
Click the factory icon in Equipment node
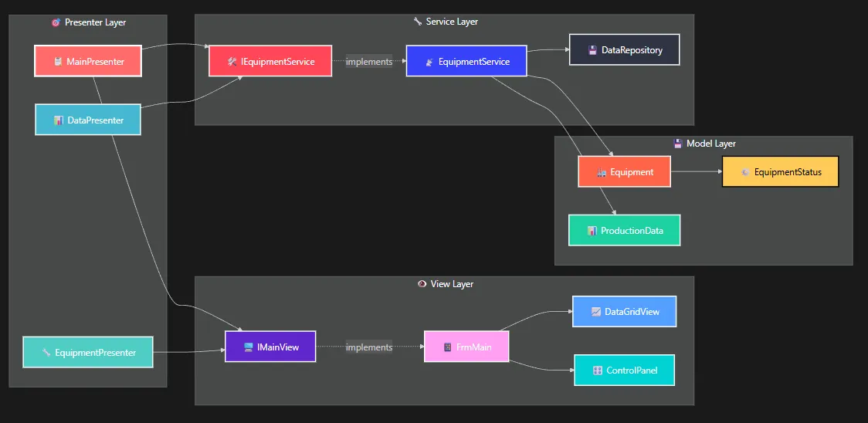[602, 173]
